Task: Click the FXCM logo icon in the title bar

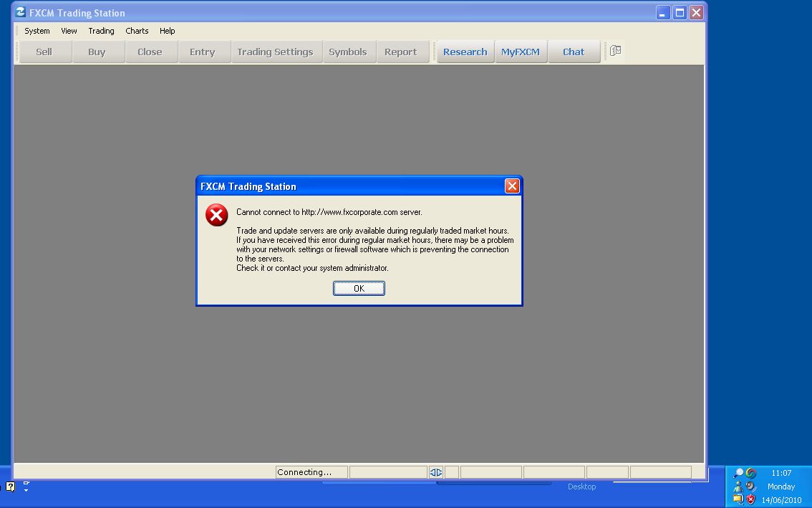Action: pos(21,12)
